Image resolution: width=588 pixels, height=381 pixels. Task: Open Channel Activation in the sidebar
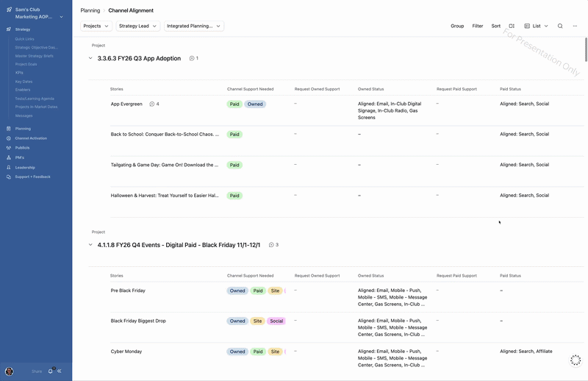(31, 138)
